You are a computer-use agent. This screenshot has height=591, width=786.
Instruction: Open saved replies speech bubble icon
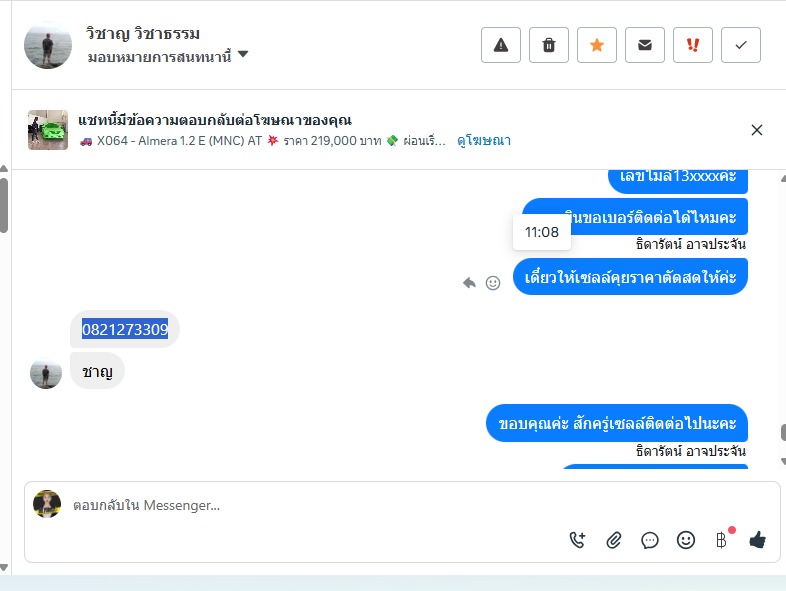650,540
